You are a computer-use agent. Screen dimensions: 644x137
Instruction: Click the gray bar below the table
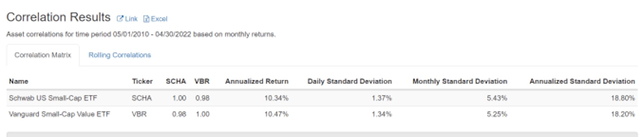[322, 134]
